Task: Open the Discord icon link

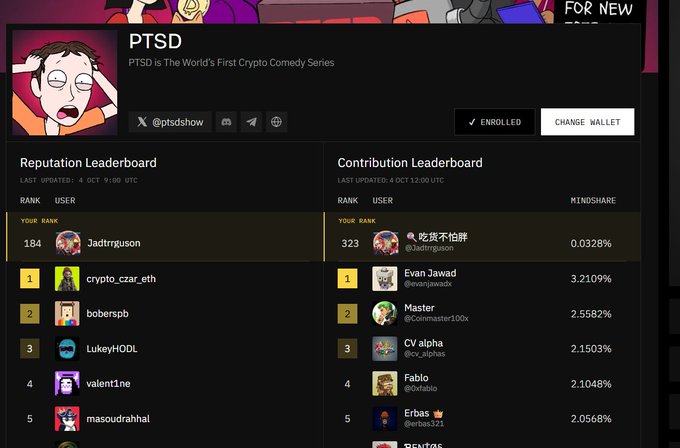Action: tap(226, 122)
